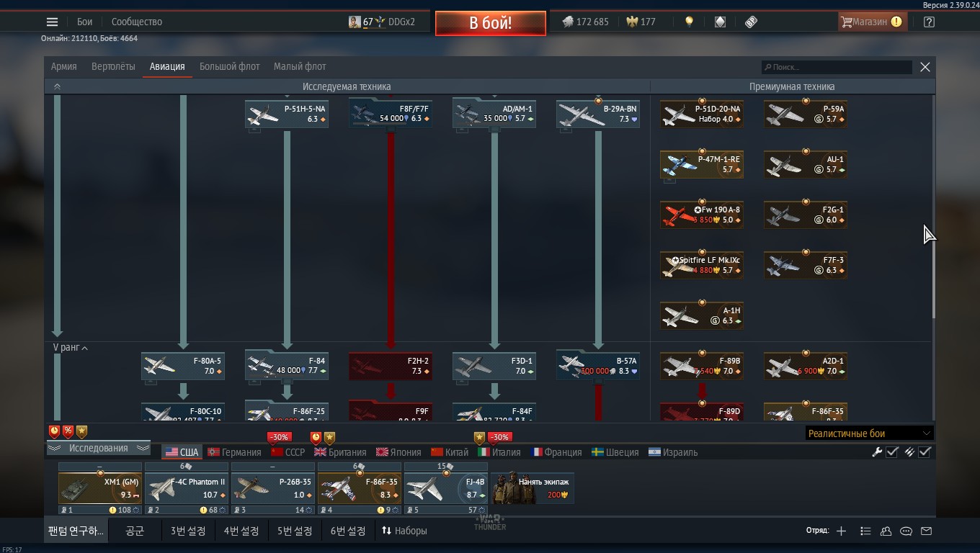The image size is (980, 553).
Task: Click Нанять экипаж crew slot
Action: (533, 488)
